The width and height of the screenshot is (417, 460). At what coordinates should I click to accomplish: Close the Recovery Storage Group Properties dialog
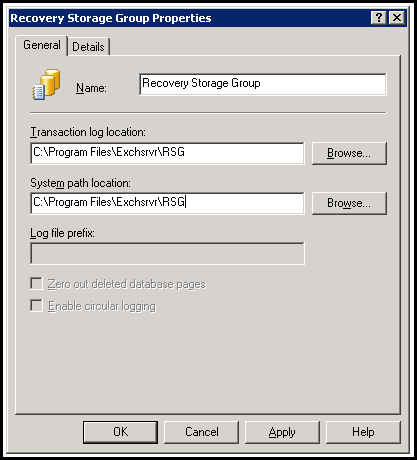point(397,18)
